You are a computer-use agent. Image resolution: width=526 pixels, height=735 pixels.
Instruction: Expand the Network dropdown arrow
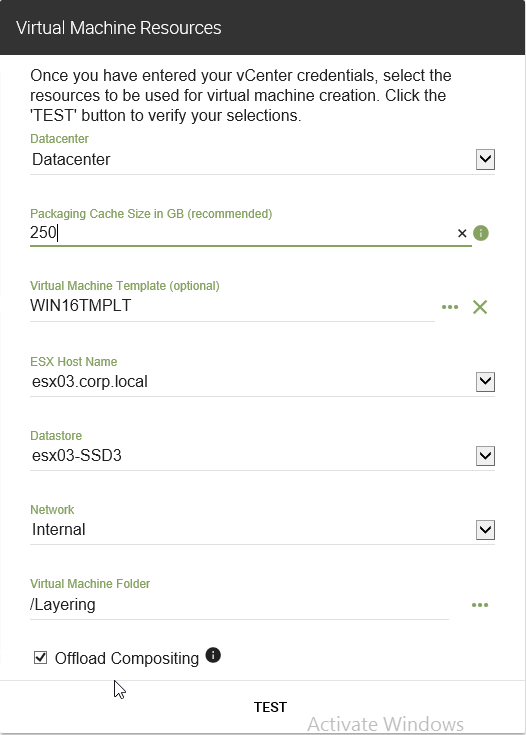click(485, 530)
